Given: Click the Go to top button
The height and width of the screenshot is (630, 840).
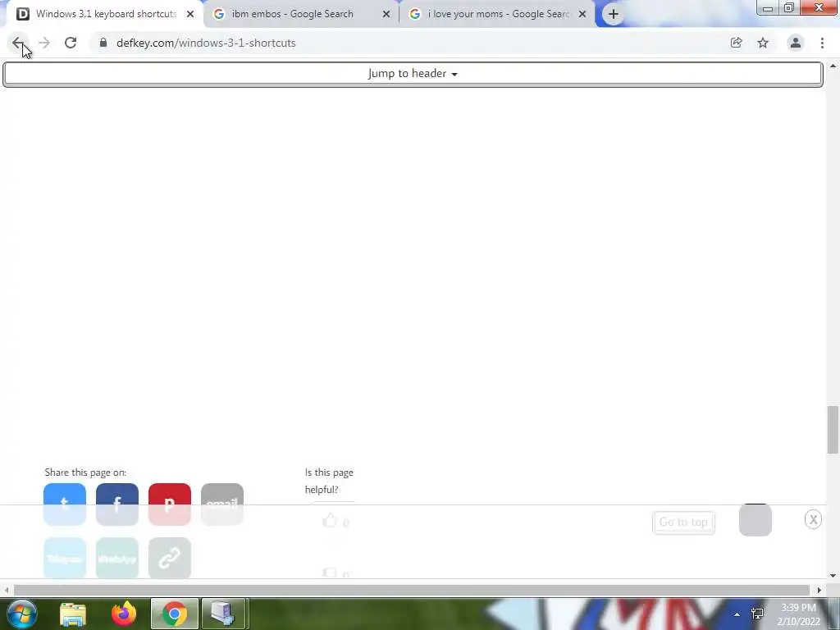Looking at the screenshot, I should (683, 523).
